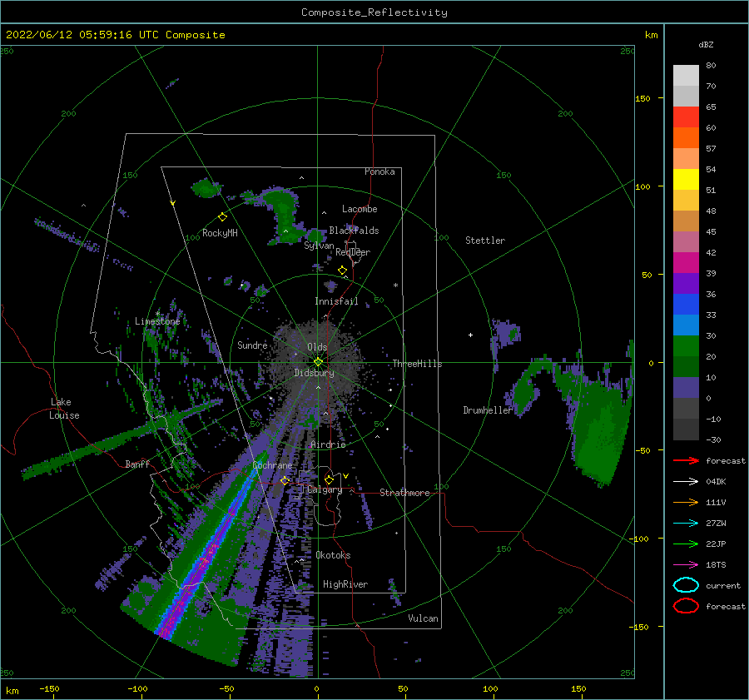Viewport: 749px width, 700px height.
Task: Click the yellow 'km' unit label at top right
Action: 651,35
